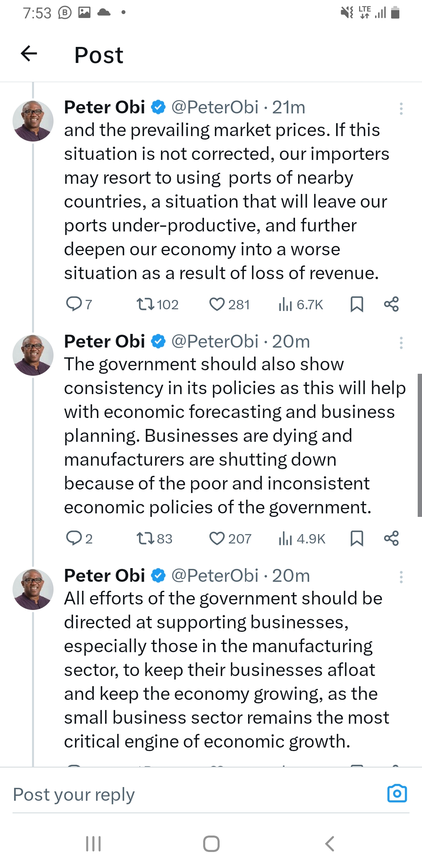
Task: Share the tweet about ports of nearby countries
Action: point(391,304)
